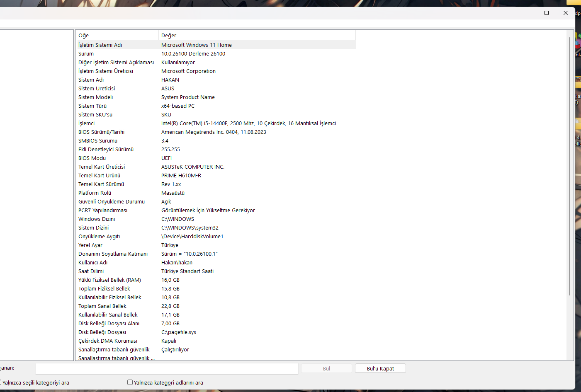Select the 'Türkiye Standart Saati' value
Screen dimensions: 581x392
pos(187,271)
